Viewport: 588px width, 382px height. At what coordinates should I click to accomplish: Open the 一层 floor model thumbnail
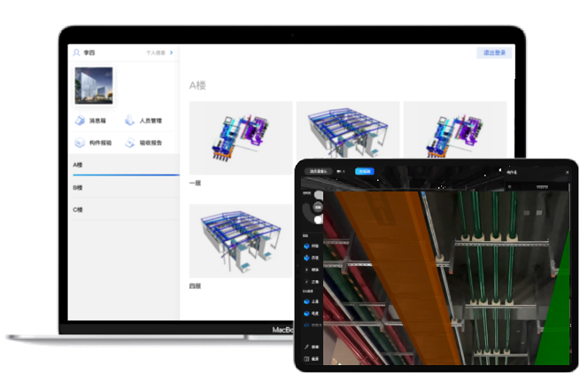(240, 137)
